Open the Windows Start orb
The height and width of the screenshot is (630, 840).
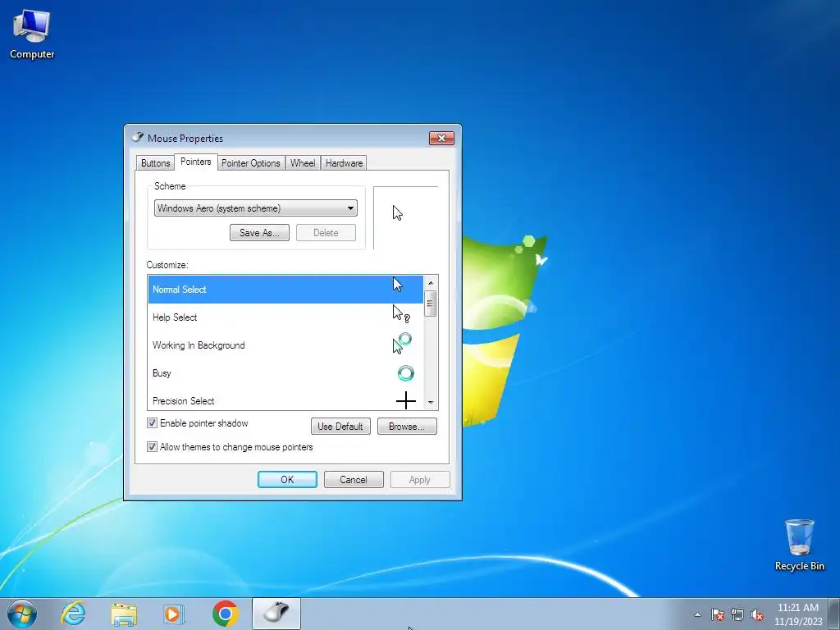pos(22,614)
